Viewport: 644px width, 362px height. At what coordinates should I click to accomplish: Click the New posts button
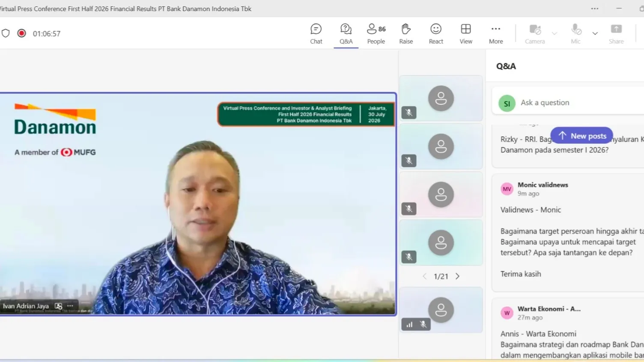[582, 136]
